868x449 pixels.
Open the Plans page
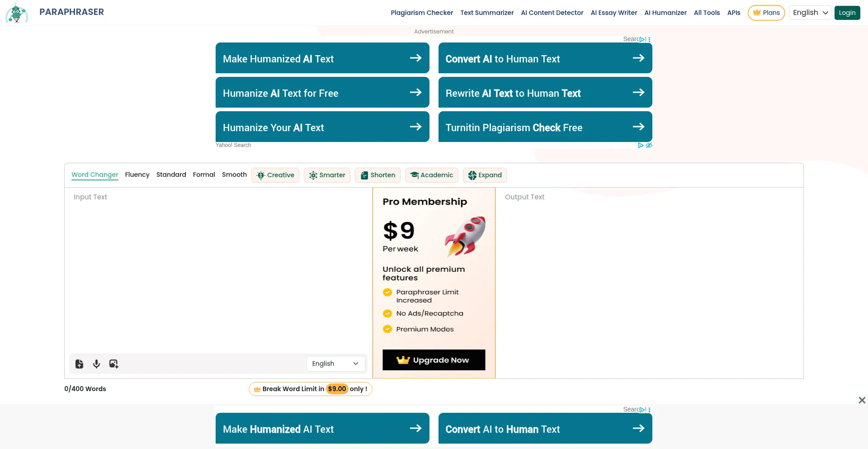[x=766, y=13]
